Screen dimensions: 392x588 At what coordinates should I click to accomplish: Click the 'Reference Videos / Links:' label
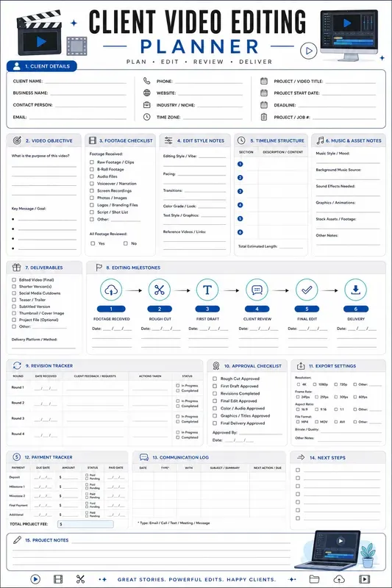pyautogui.click(x=184, y=232)
